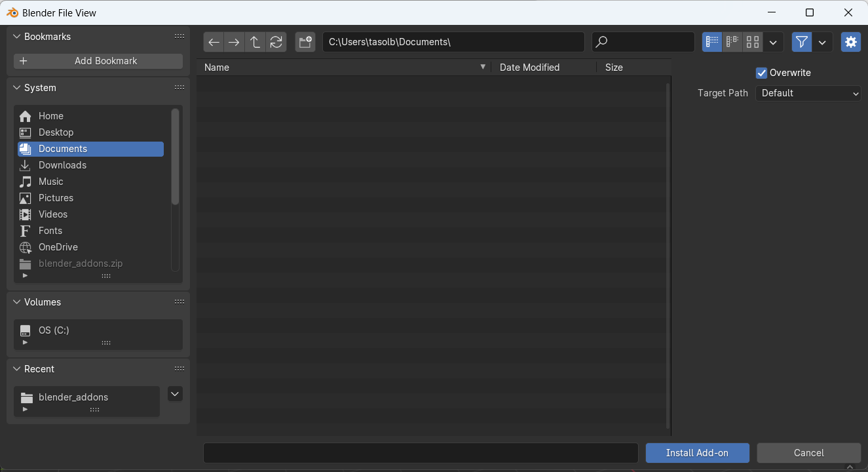Disable the Overwrite option
This screenshot has height=472, width=868.
761,73
